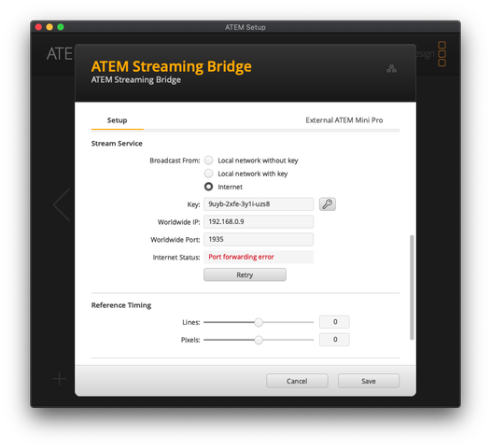Click the 'Stream Service' section heading
This screenshot has height=448, width=491.
coord(117,144)
